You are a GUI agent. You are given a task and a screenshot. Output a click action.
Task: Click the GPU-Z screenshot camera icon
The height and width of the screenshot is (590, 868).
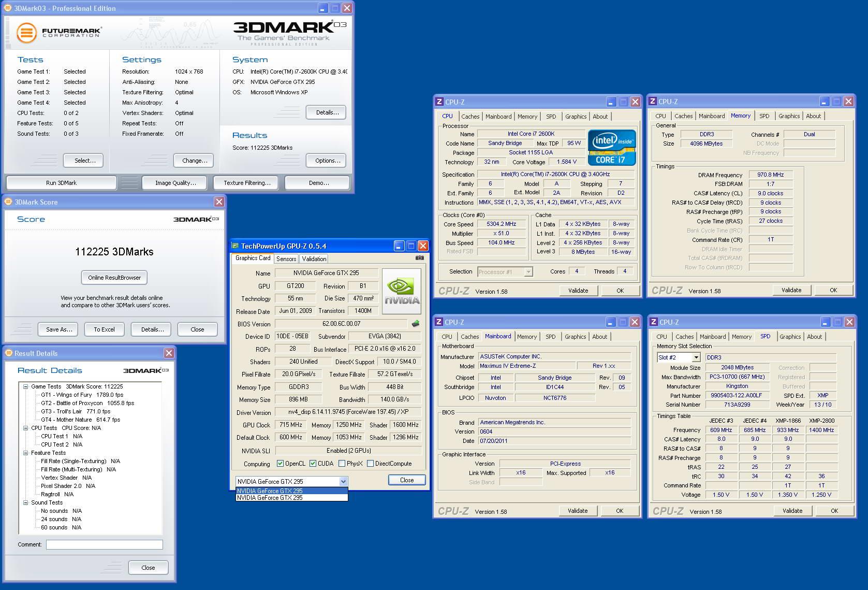420,257
